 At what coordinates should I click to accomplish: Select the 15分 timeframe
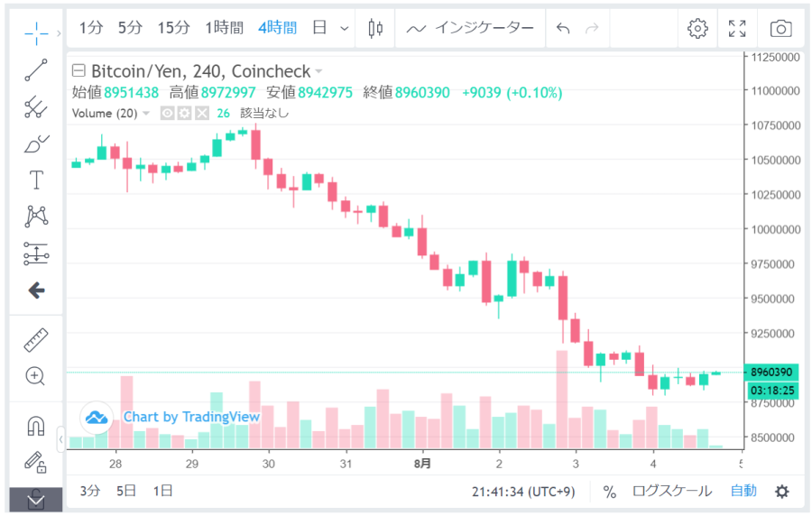pyautogui.click(x=173, y=28)
